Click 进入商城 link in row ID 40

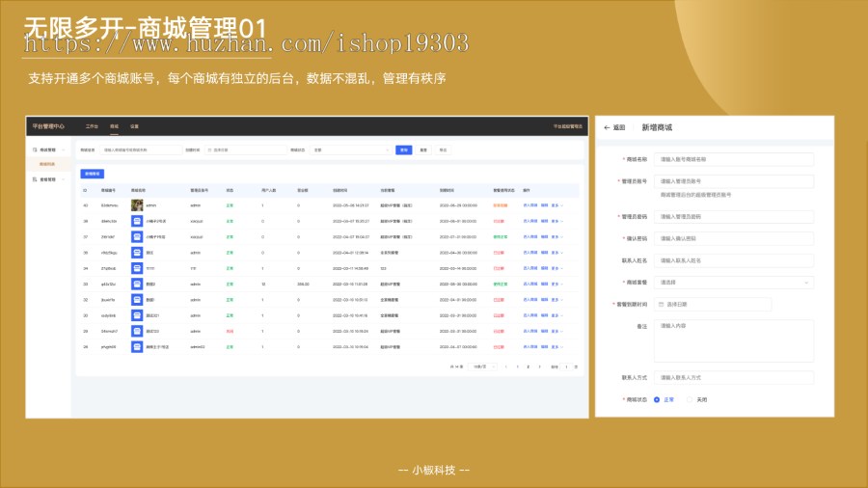(530, 205)
